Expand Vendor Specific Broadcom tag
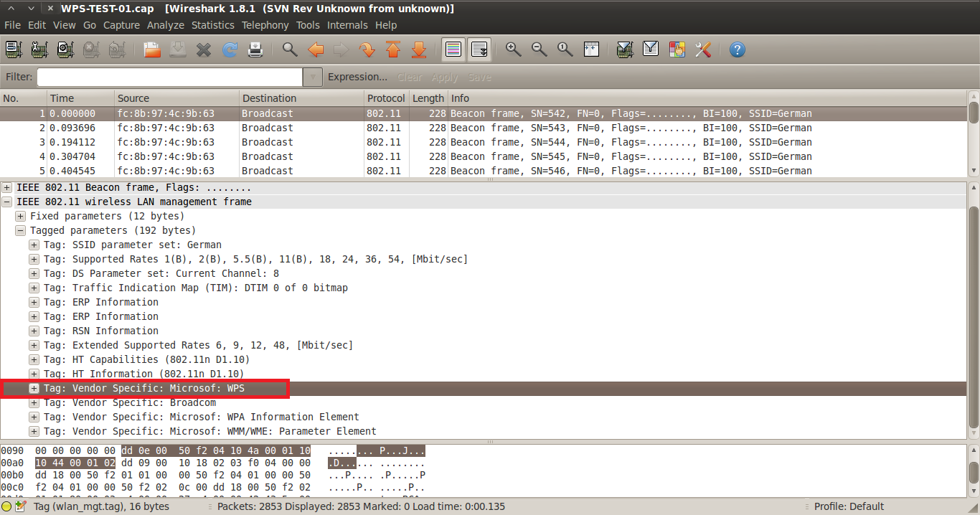980x515 pixels. pyautogui.click(x=34, y=402)
